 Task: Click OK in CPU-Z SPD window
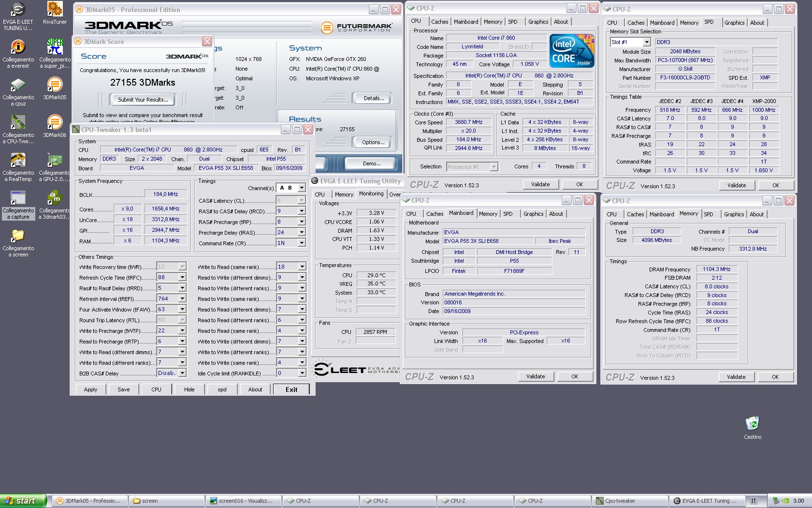776,185
